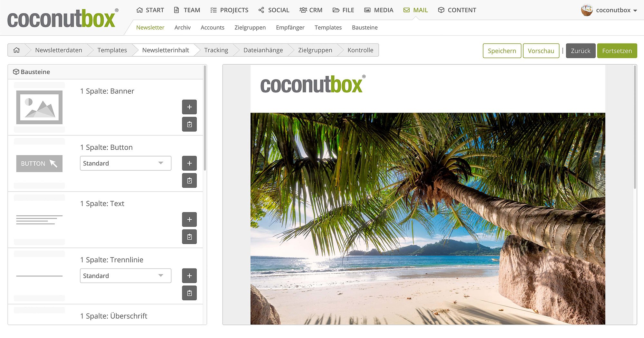
Task: Click the '1 Spalte: Überschrift' label
Action: (114, 316)
